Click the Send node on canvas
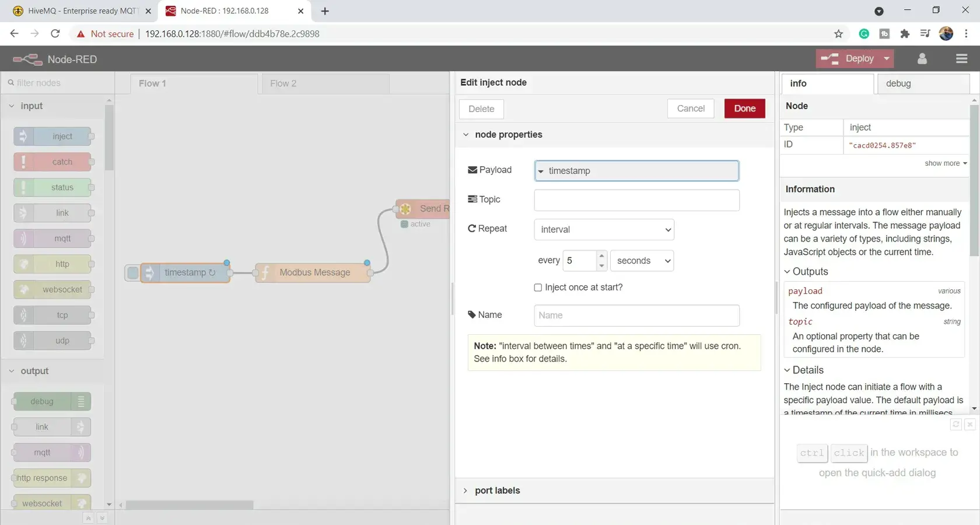The width and height of the screenshot is (980, 525). 423,209
